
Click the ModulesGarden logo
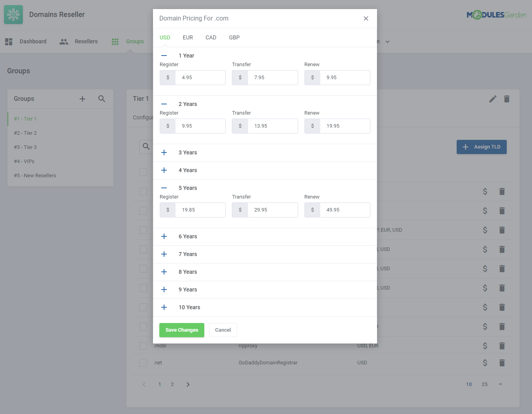[x=496, y=14]
